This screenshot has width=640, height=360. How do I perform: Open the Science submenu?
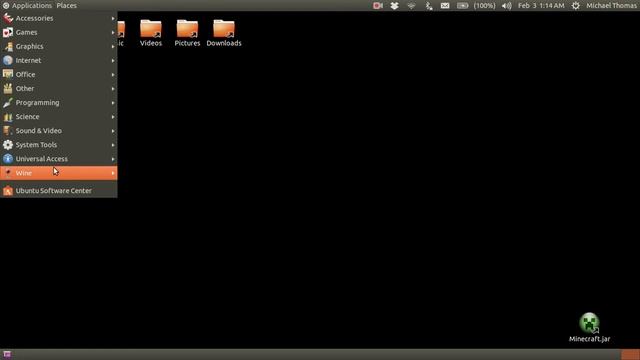(x=59, y=117)
